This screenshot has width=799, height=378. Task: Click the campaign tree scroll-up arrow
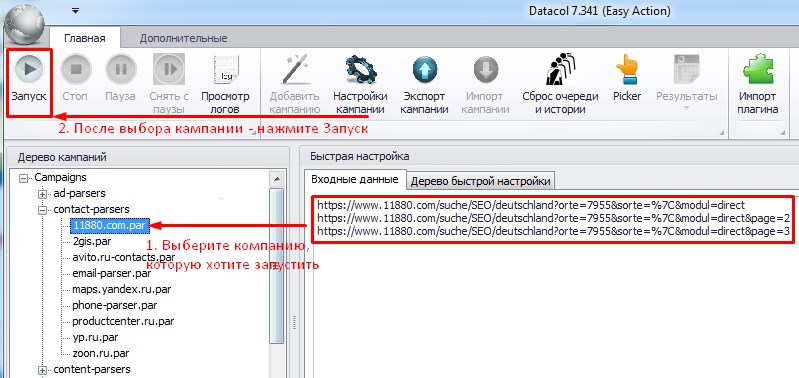(x=276, y=179)
